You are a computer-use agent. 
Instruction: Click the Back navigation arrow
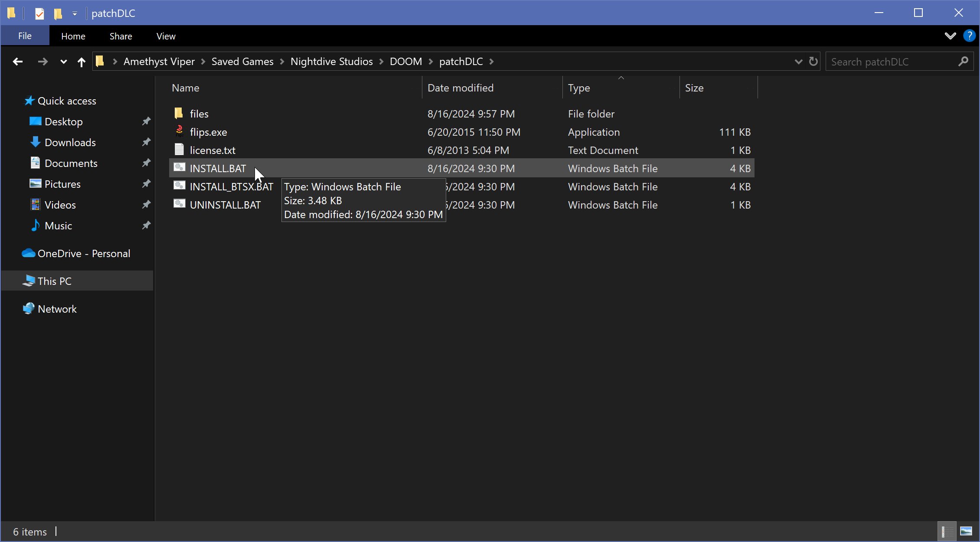coord(18,62)
